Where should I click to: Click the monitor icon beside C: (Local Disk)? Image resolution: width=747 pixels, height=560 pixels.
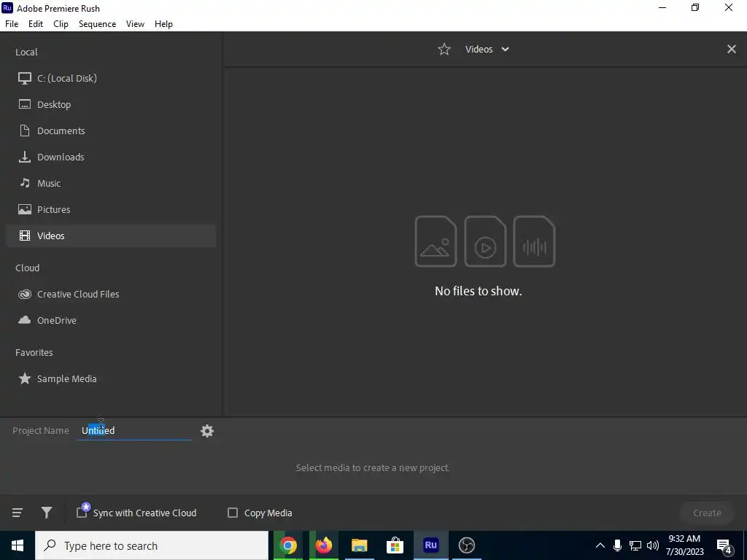pyautogui.click(x=24, y=78)
